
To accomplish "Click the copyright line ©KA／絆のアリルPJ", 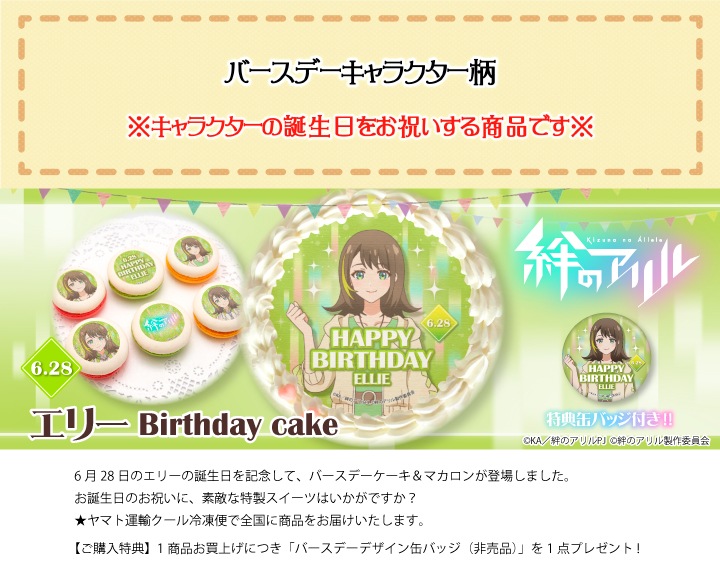I will (616, 440).
